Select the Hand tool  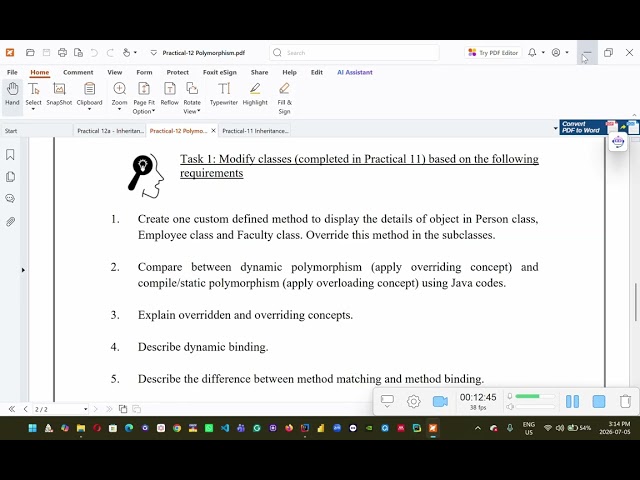(x=12, y=94)
